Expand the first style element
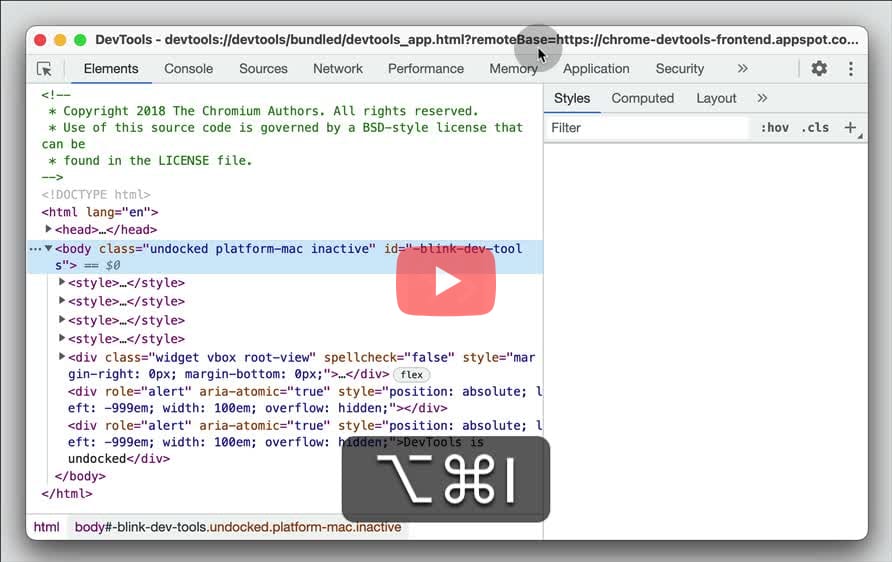Image resolution: width=892 pixels, height=562 pixels. point(62,282)
